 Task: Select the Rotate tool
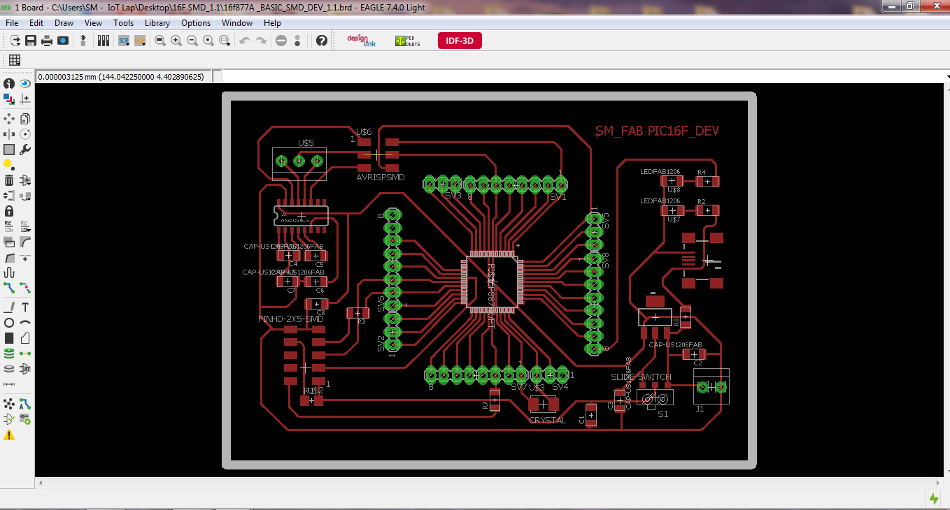(25, 134)
